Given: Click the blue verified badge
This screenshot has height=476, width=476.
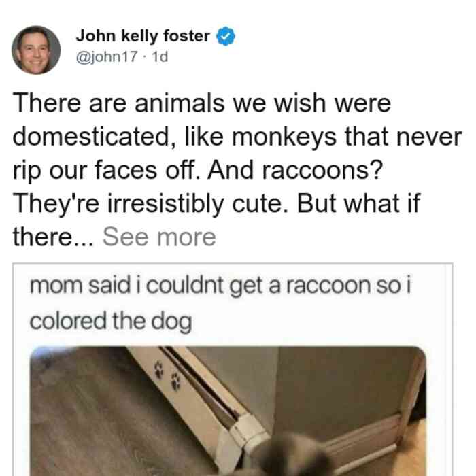Looking at the screenshot, I should point(226,36).
